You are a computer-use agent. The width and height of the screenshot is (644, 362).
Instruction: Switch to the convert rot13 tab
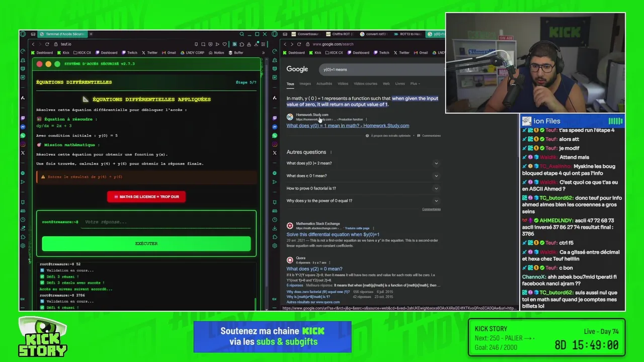point(375,34)
